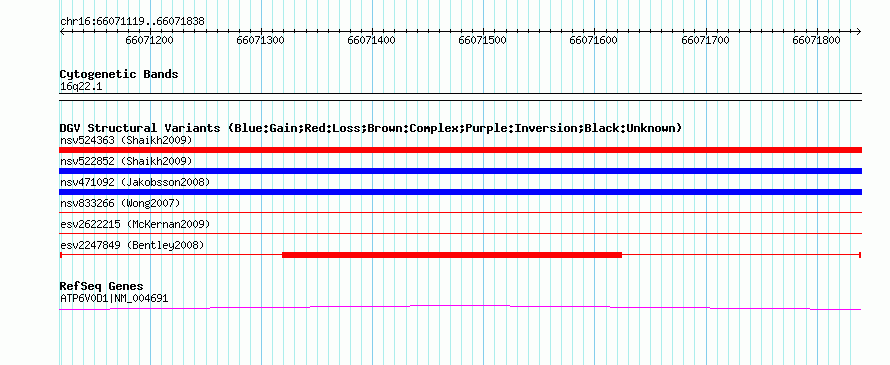Click ruler tick label 66071200
Screen dimensions: 890x365
[150, 40]
